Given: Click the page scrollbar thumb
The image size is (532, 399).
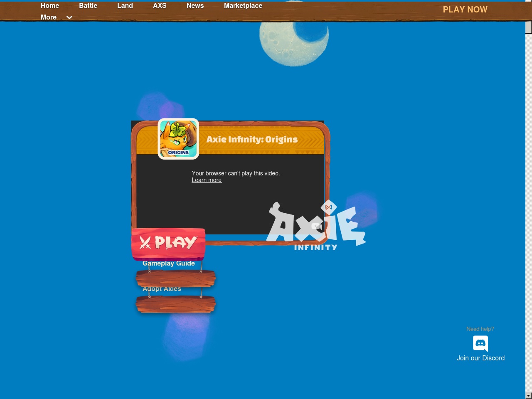Looking at the screenshot, I should tap(529, 27).
